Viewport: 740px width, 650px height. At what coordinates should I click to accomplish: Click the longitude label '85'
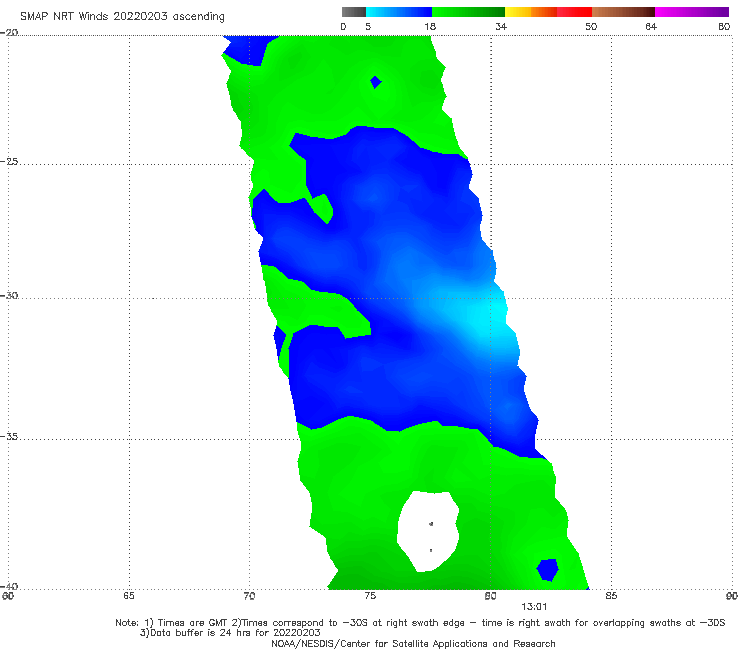point(611,596)
